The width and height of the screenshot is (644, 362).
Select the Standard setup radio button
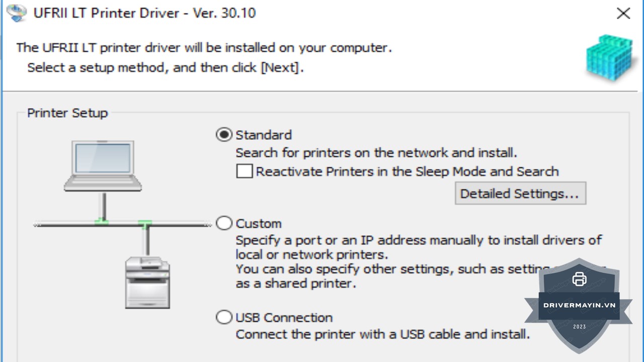(x=224, y=135)
